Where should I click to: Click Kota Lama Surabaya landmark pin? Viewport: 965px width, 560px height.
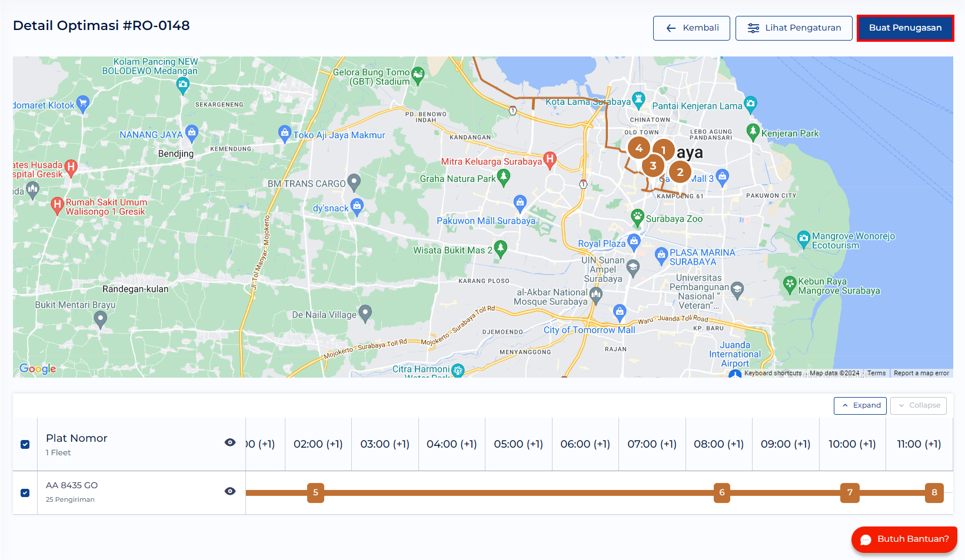tap(638, 101)
